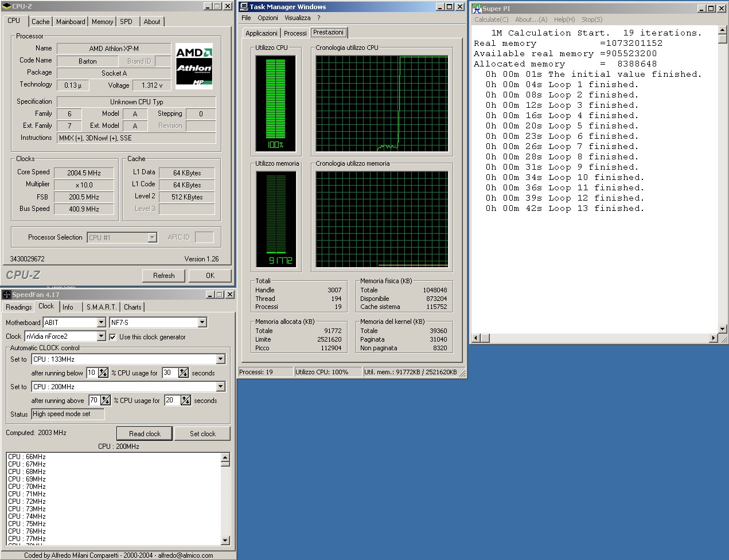Switch to the Readings tab in SpeedFan

pos(19,307)
